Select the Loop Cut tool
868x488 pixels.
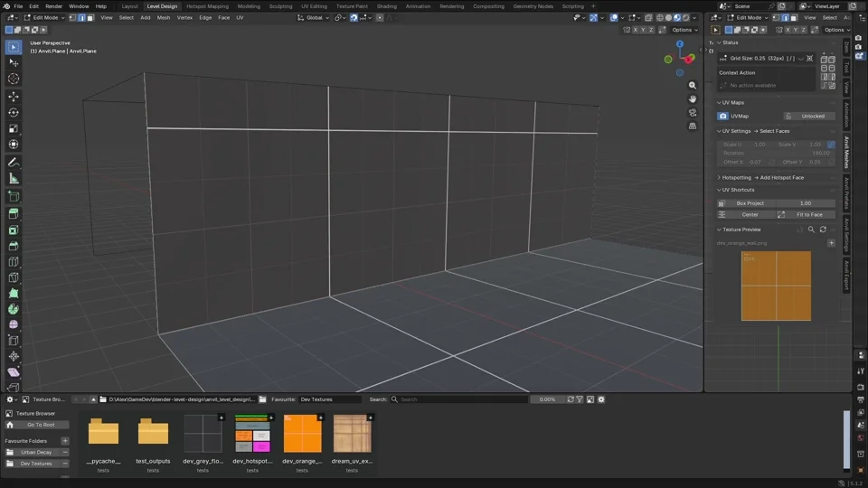pos(14,262)
